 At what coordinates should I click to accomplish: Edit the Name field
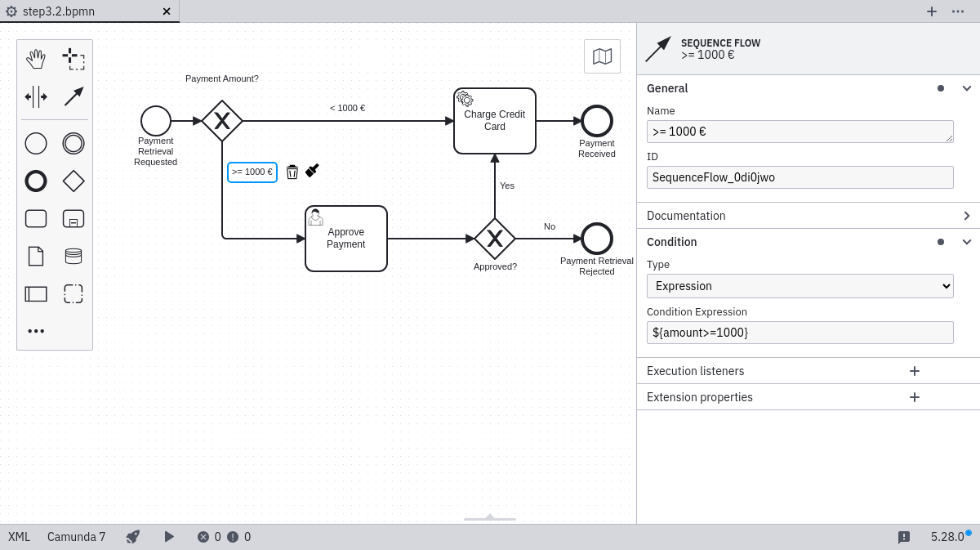click(800, 132)
